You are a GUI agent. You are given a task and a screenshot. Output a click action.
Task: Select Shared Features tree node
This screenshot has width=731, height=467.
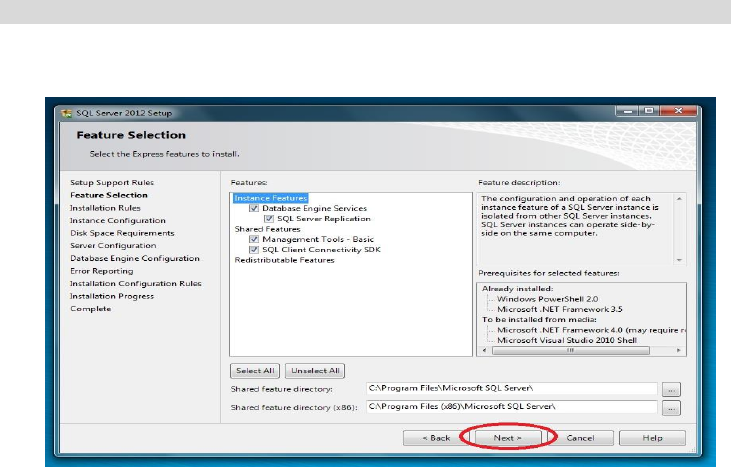pyautogui.click(x=267, y=229)
